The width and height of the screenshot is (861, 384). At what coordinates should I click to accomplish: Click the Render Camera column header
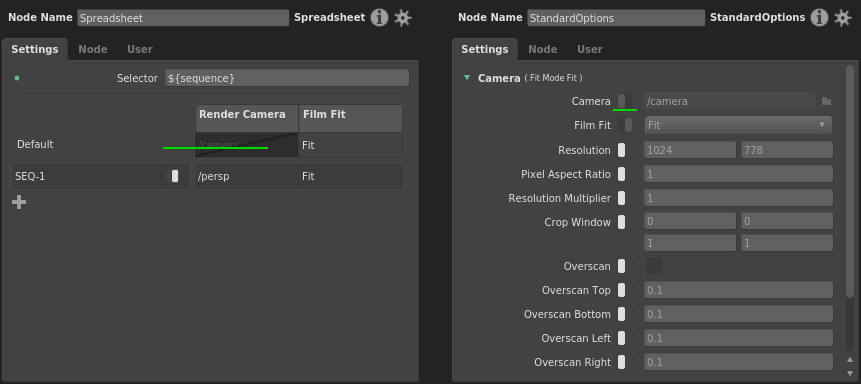point(247,118)
